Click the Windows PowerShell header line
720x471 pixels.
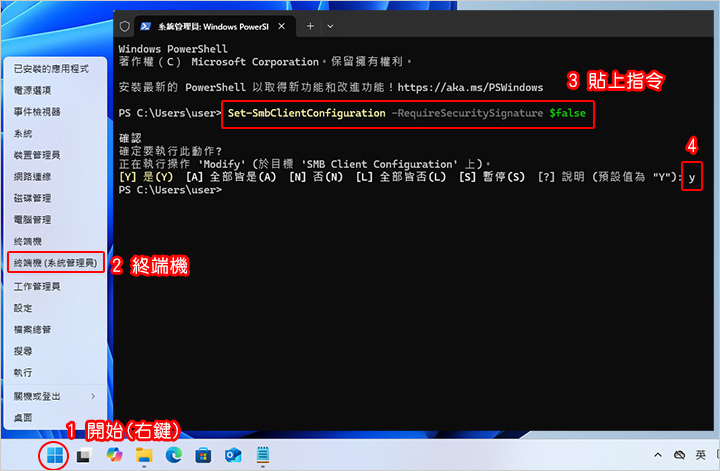click(173, 49)
